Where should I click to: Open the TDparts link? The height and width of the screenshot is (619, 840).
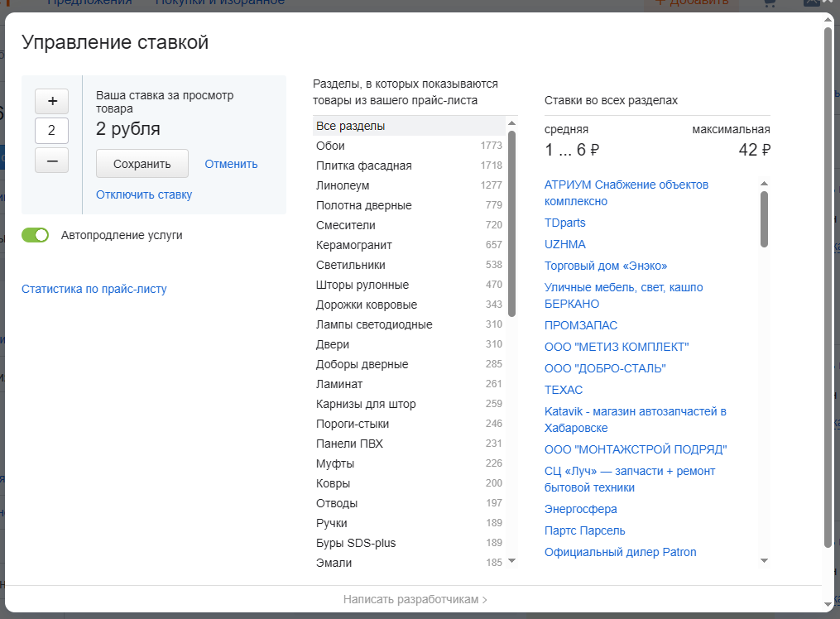click(564, 223)
